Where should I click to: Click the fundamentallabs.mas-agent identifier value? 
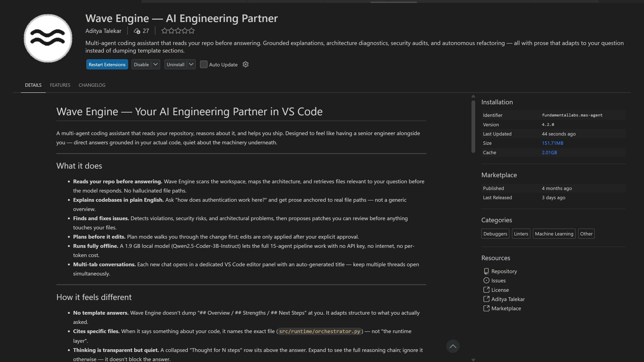(x=572, y=115)
